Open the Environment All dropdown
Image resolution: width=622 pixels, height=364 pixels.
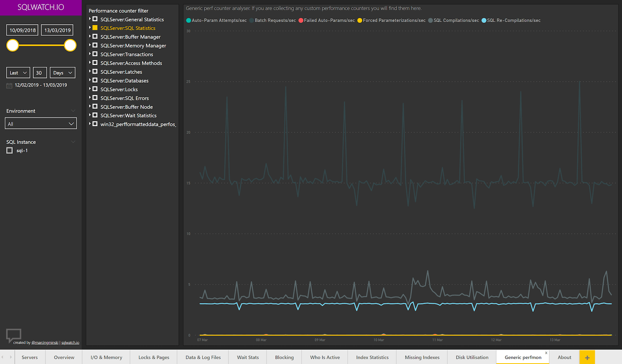coord(41,124)
